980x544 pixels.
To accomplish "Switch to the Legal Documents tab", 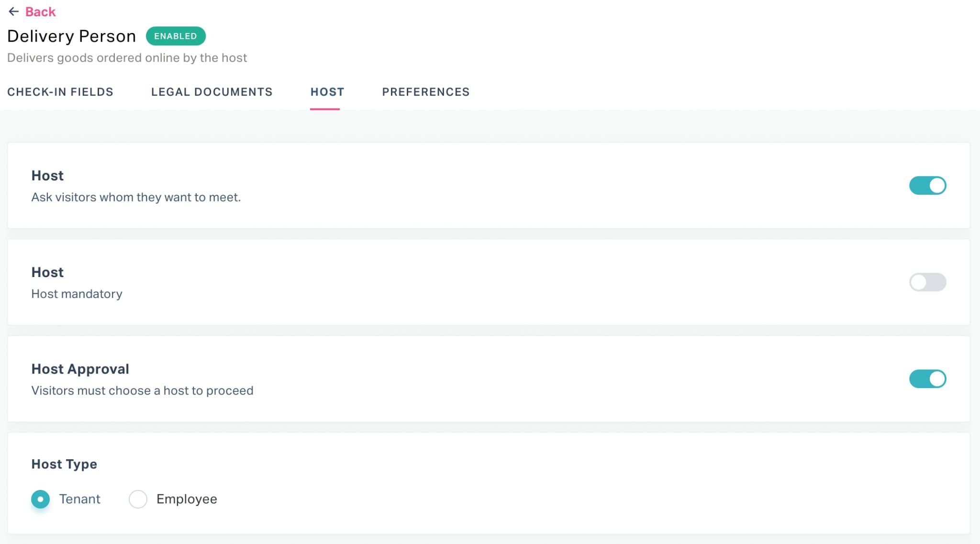I will [x=212, y=92].
